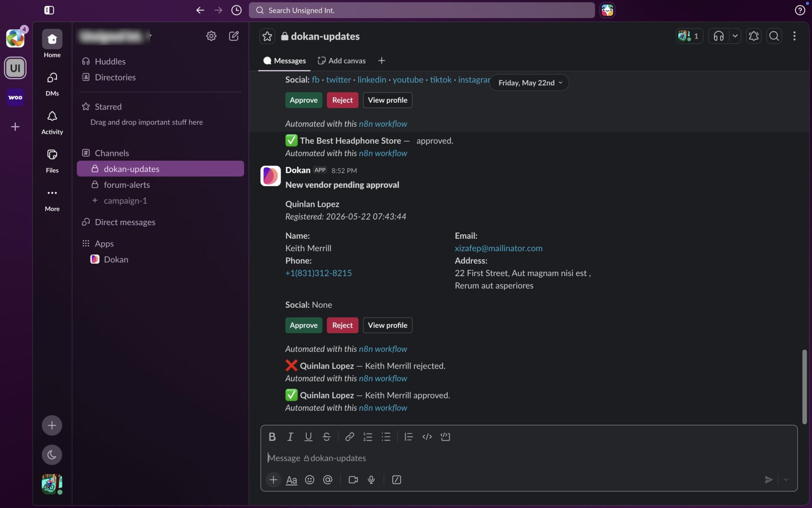Go back in navigation history

coord(200,10)
